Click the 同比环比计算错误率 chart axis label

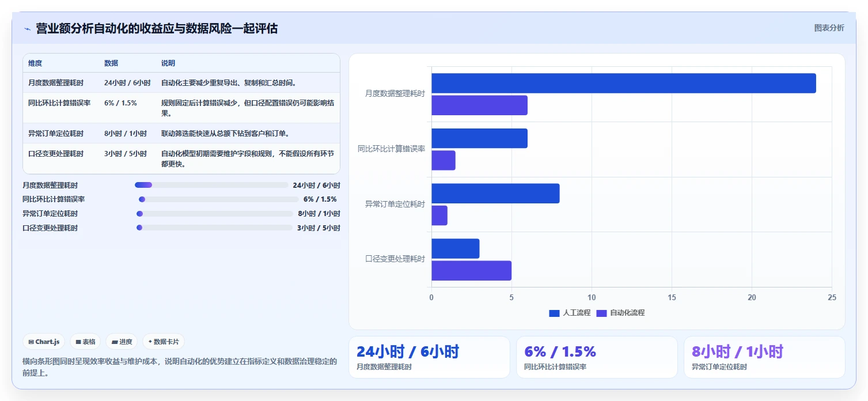pos(392,149)
